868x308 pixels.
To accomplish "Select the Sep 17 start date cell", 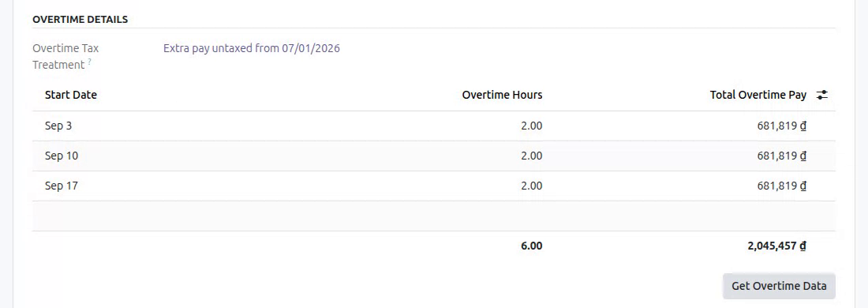I will point(62,186).
